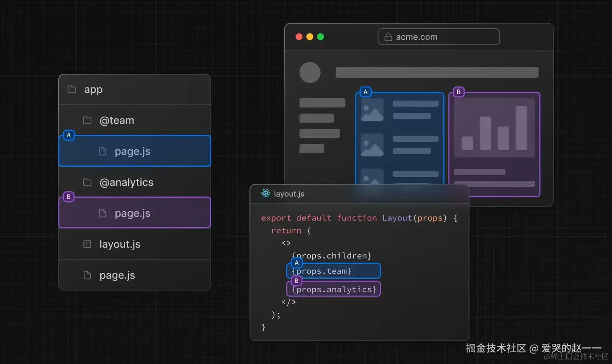Click the A badge in the code editor

click(x=297, y=263)
